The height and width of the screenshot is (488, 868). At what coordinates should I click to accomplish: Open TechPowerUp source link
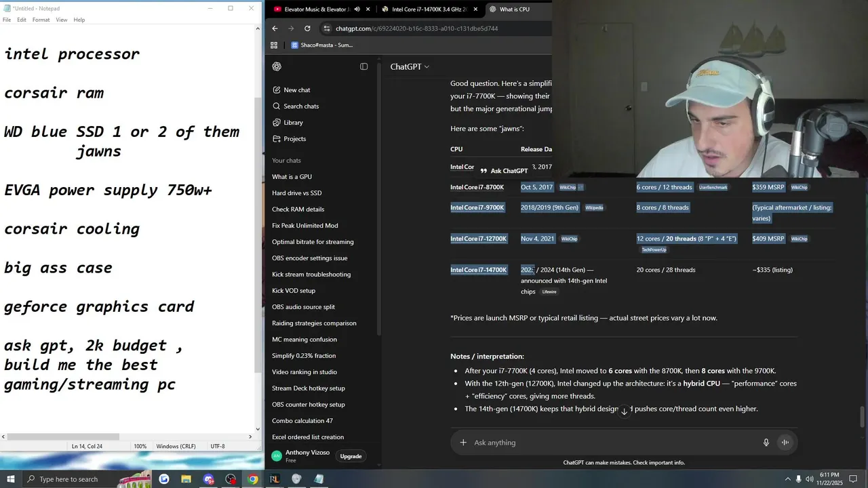pos(654,249)
